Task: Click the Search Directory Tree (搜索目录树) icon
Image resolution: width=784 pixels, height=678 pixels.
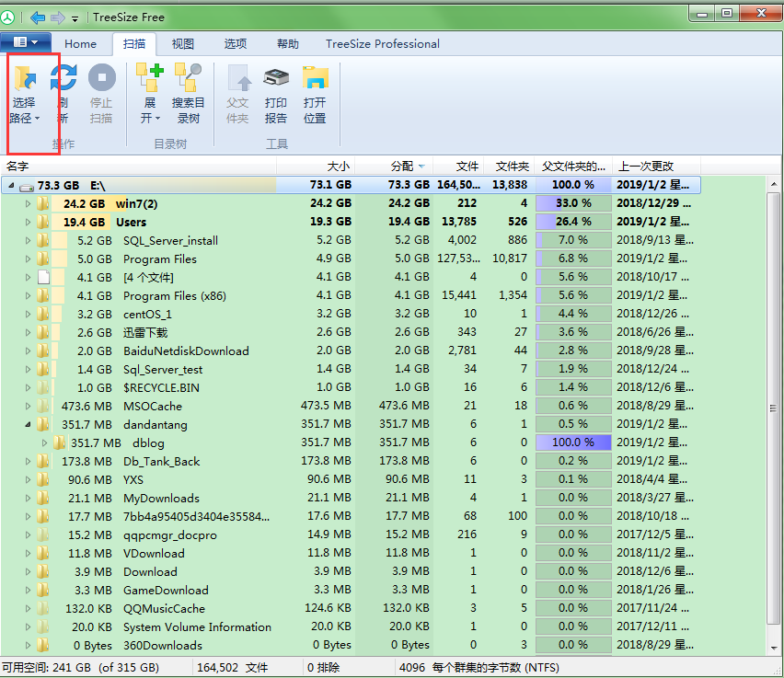Action: click(188, 94)
